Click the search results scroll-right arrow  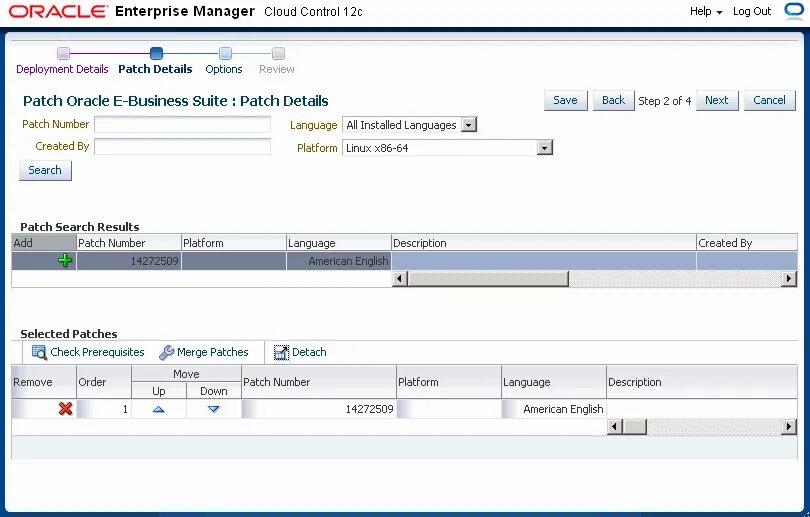(788, 279)
